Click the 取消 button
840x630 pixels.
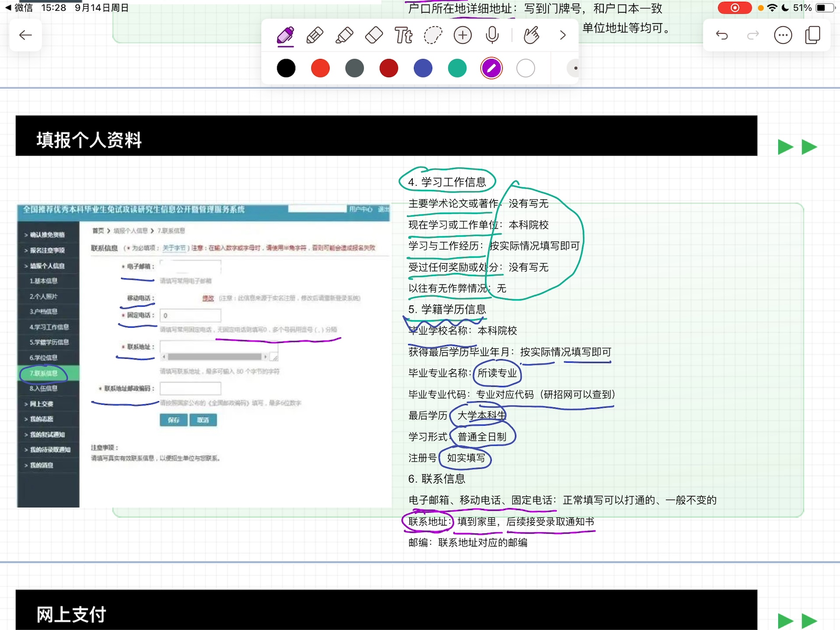(203, 420)
